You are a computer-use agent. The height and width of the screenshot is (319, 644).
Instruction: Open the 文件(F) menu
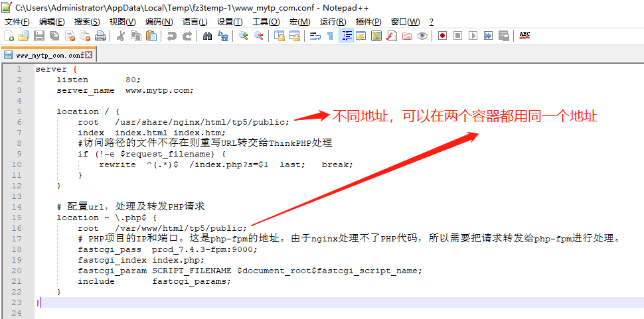tap(17, 22)
